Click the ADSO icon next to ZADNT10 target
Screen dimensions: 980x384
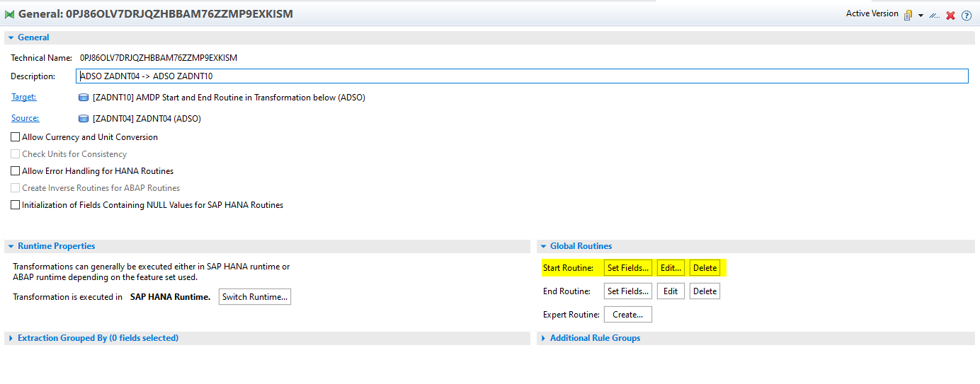click(84, 98)
